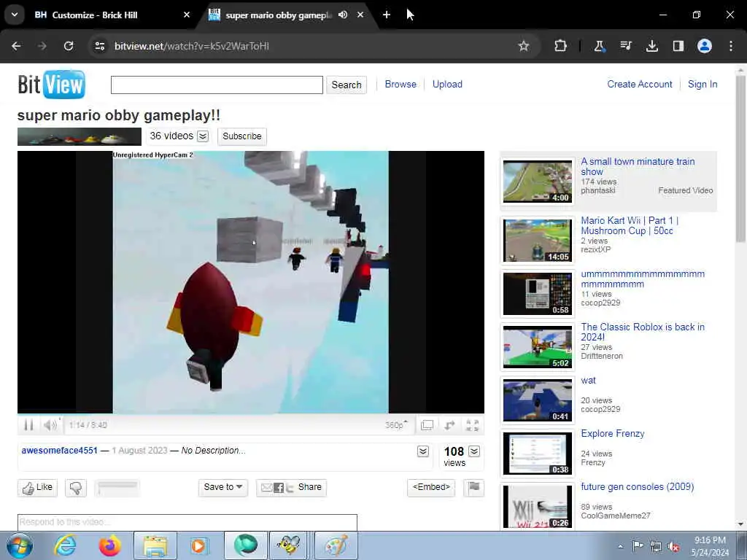Enter fullscreen video mode
747x560 pixels.
[x=472, y=425]
